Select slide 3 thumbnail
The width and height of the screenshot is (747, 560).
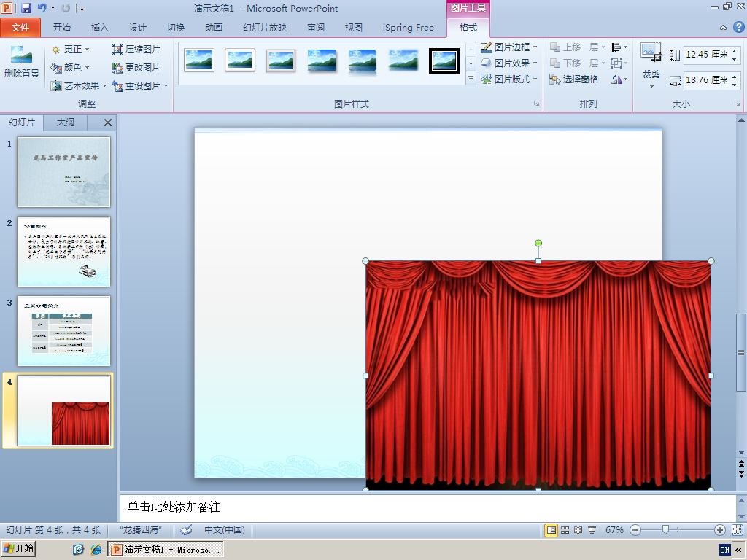[64, 331]
